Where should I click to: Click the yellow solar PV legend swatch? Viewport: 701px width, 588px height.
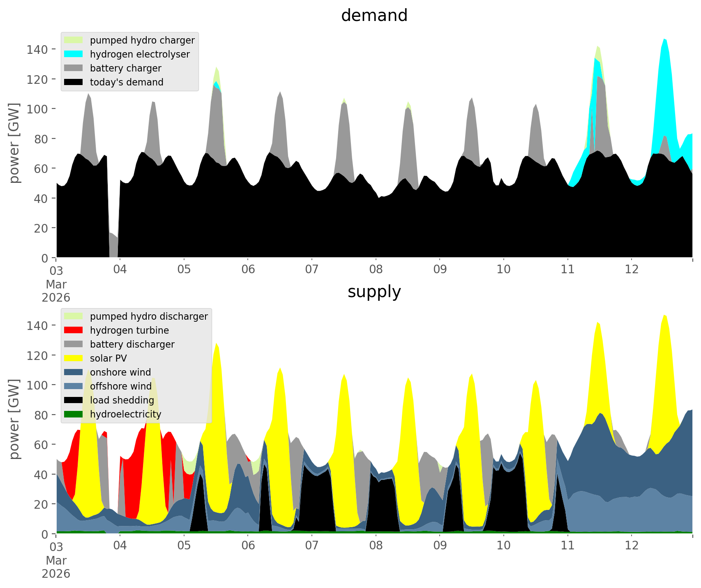(x=74, y=358)
